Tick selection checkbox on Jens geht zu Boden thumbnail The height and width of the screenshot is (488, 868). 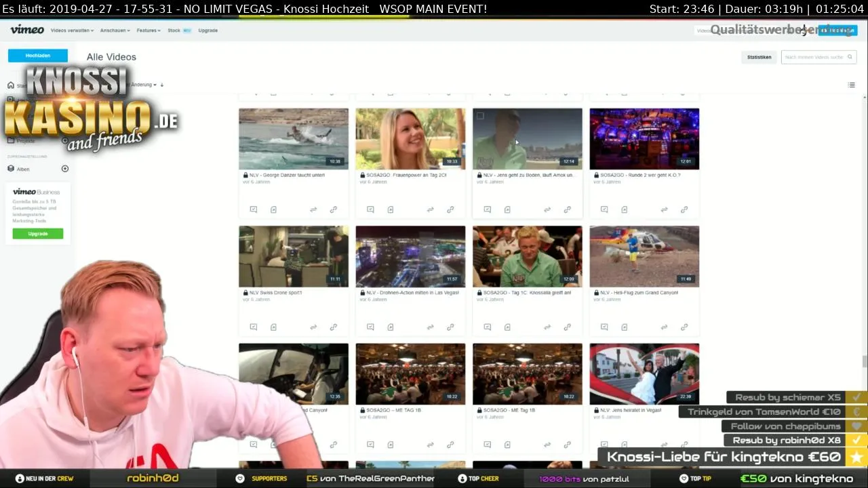[x=480, y=116]
